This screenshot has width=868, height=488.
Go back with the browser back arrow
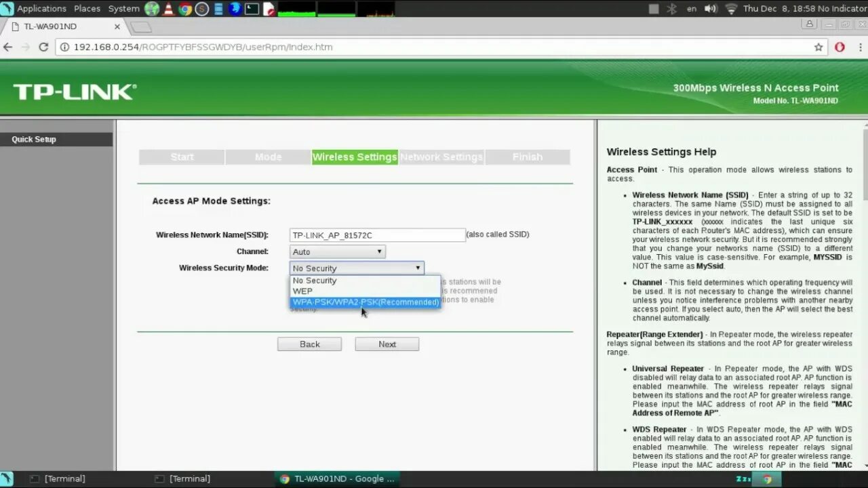pos(8,47)
